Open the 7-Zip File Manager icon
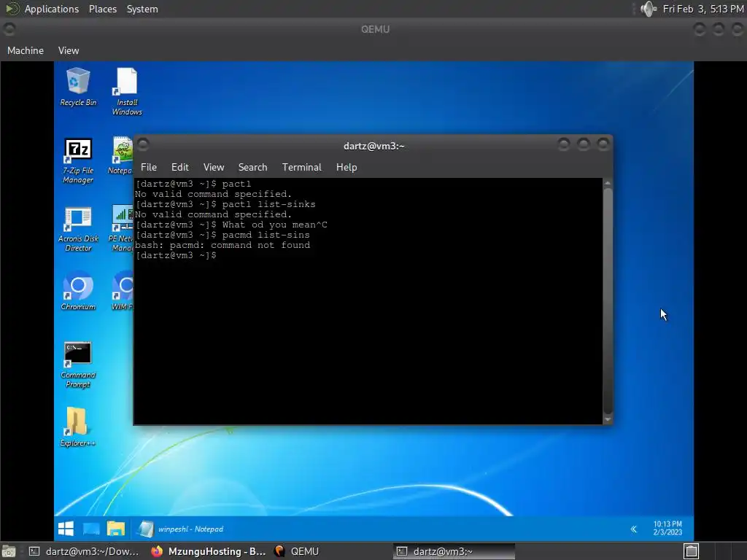747x560 pixels. click(x=78, y=160)
